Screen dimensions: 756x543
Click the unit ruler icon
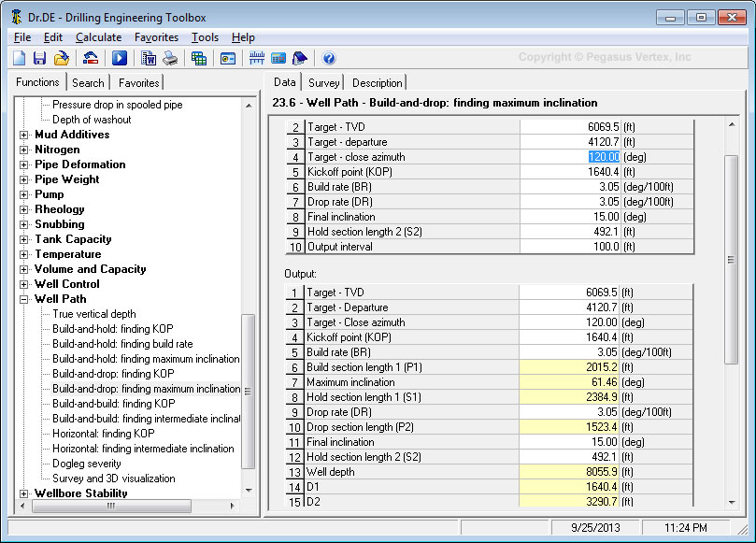point(256,58)
